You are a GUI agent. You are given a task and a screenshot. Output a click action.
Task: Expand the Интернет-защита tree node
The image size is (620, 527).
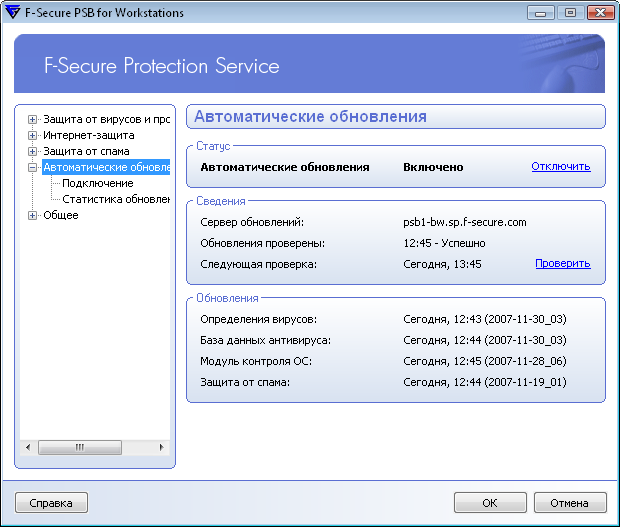point(32,136)
